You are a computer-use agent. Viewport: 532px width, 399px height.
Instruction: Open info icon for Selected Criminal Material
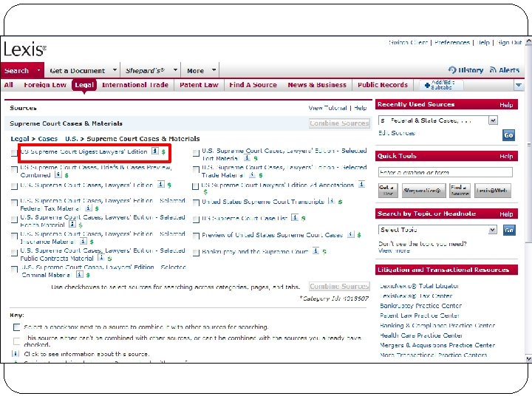[79, 274]
